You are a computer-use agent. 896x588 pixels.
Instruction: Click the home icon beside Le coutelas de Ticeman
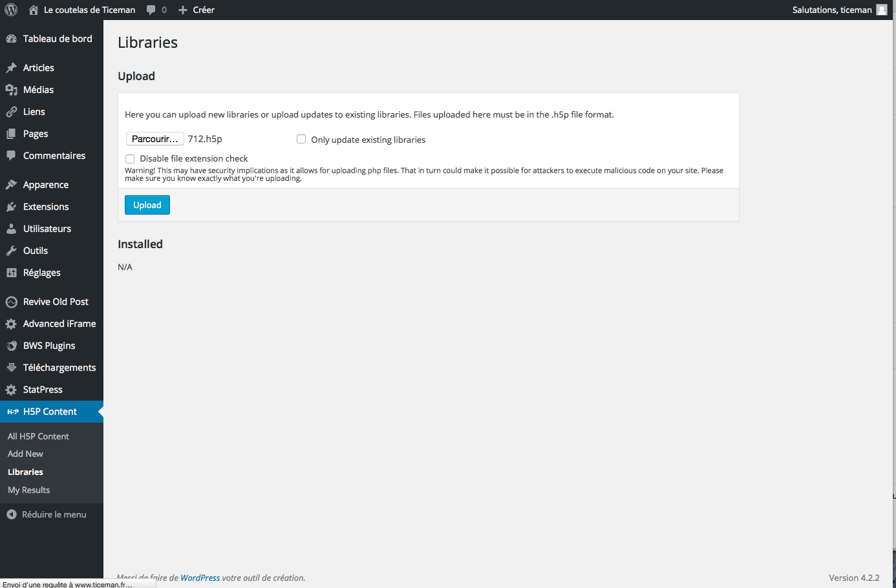point(34,10)
